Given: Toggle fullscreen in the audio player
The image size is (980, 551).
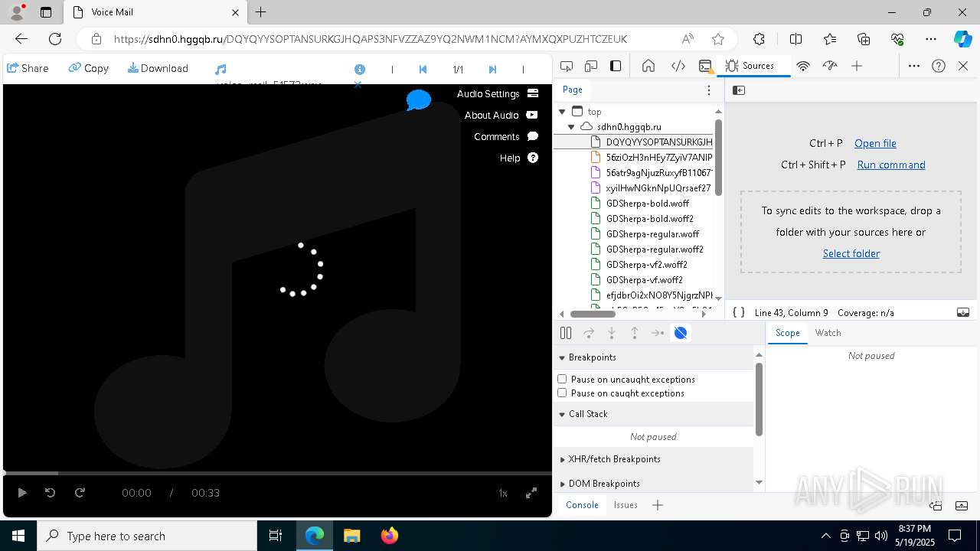Looking at the screenshot, I should (x=531, y=493).
